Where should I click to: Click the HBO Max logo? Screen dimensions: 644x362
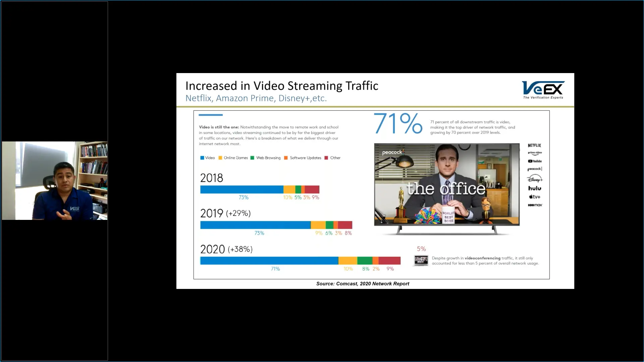click(x=535, y=205)
